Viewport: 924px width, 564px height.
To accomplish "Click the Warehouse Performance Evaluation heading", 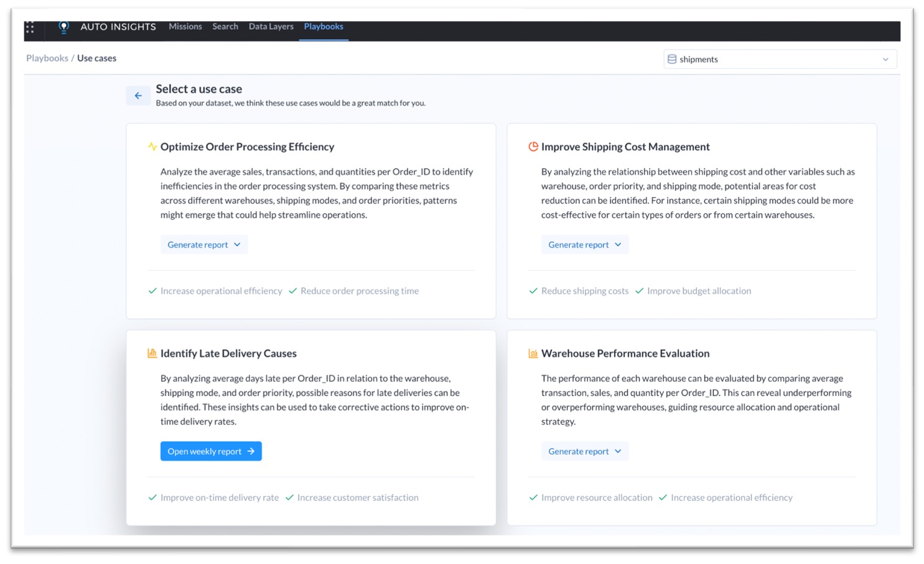I will point(625,353).
